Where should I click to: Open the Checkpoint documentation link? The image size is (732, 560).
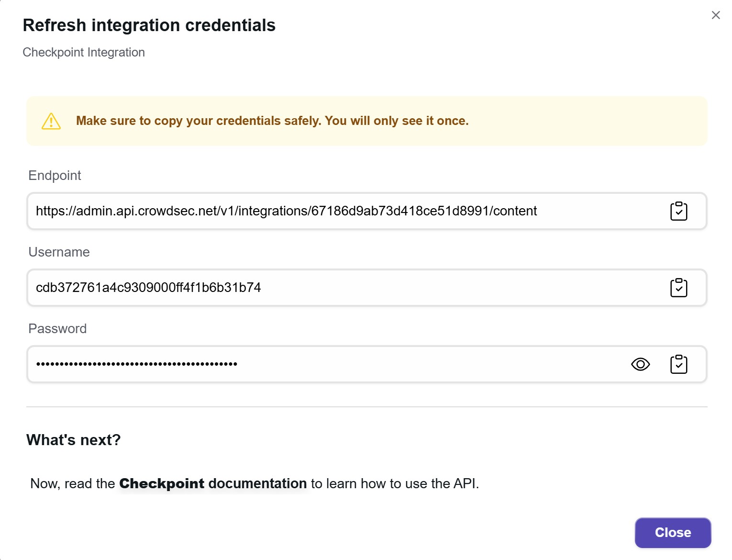tap(213, 483)
